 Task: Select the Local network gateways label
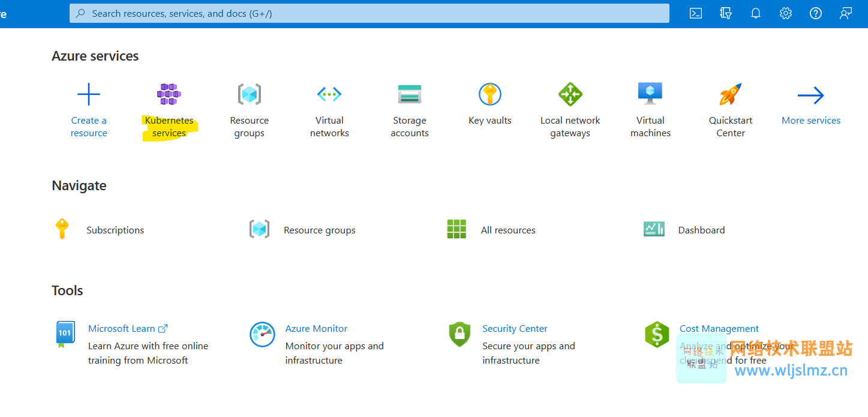coord(570,127)
